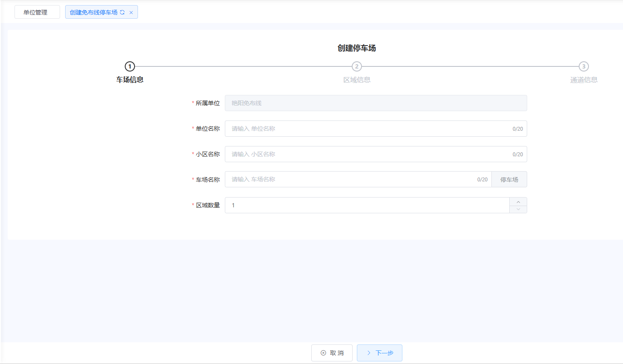Decrease 区域数量 with the down arrow

pos(518,209)
